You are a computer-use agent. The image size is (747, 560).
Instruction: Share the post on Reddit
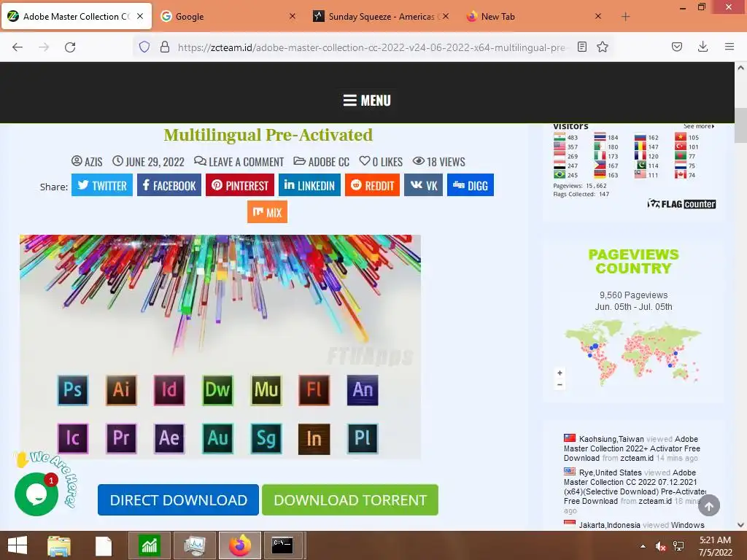pyautogui.click(x=373, y=185)
